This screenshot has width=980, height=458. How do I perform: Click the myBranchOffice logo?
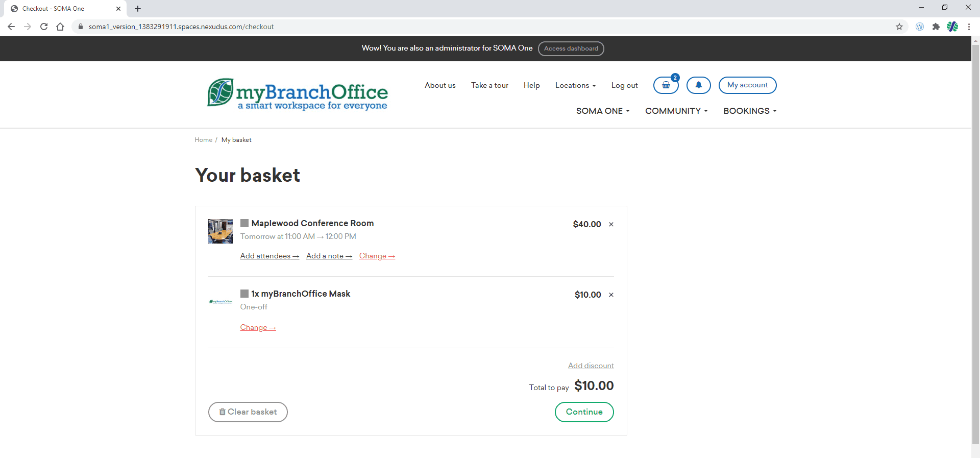298,94
